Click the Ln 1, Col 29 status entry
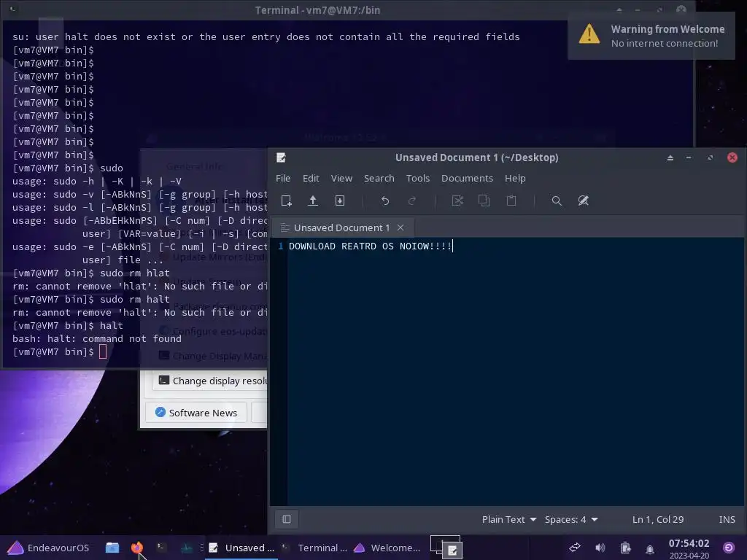 click(658, 519)
